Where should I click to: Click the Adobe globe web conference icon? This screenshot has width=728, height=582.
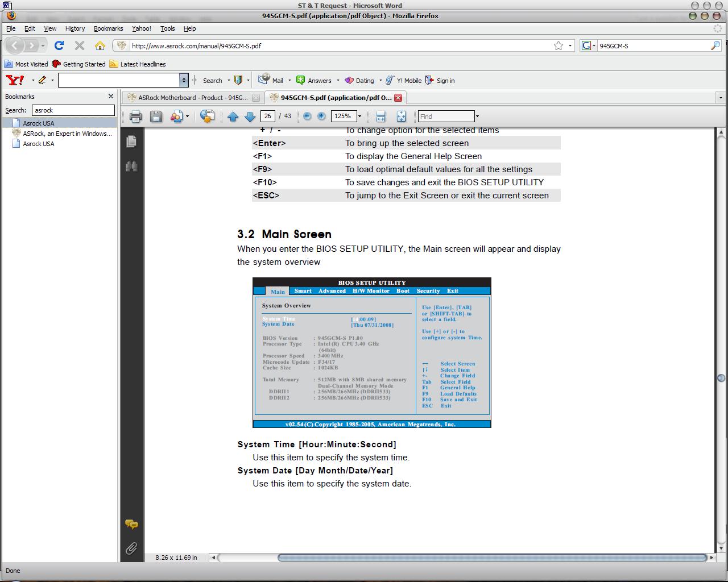[208, 117]
